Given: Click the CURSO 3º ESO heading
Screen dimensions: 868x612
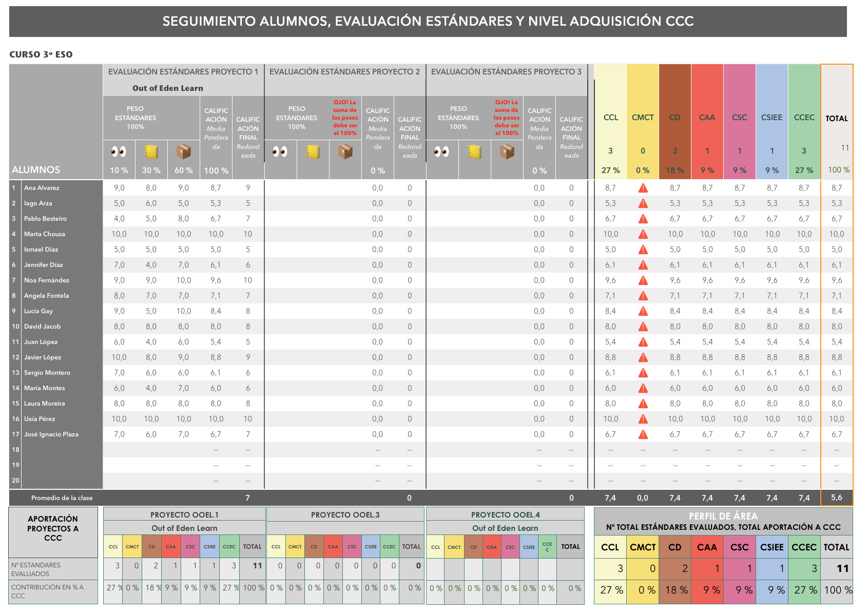Looking at the screenshot, I should [x=41, y=54].
